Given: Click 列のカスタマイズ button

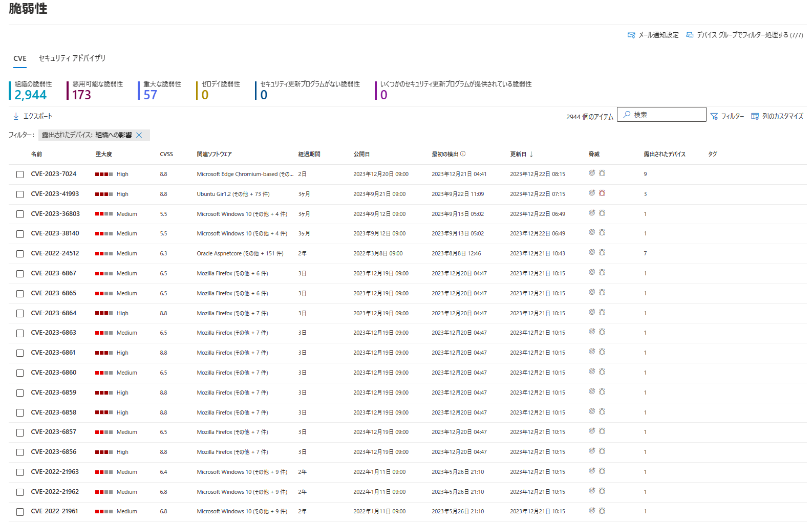Looking at the screenshot, I should (x=777, y=116).
